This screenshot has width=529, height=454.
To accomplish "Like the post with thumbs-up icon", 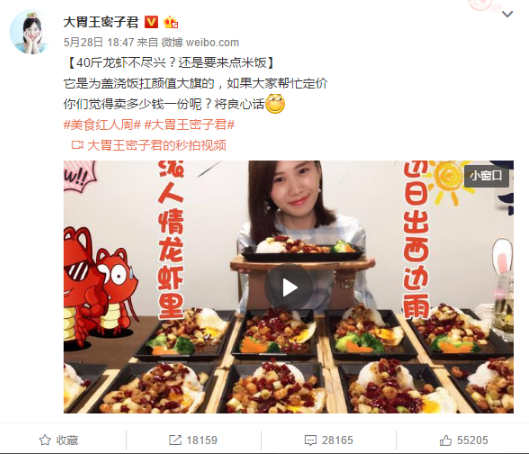I will [446, 440].
